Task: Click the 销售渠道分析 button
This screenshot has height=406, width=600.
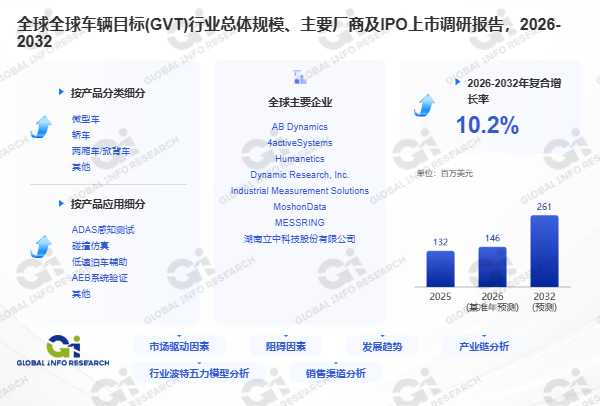Action: tap(336, 373)
